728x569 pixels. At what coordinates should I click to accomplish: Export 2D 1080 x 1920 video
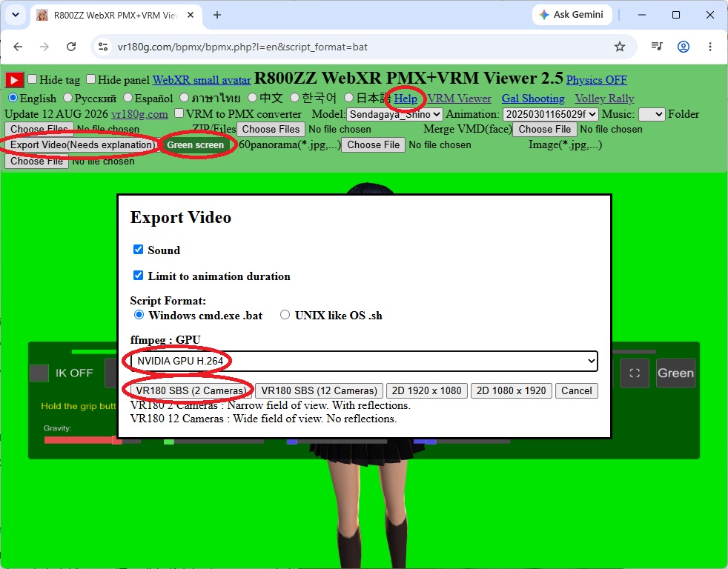click(x=512, y=390)
